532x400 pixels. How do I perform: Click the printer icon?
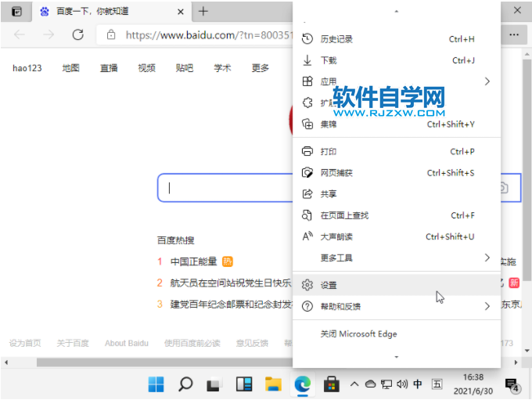(307, 151)
